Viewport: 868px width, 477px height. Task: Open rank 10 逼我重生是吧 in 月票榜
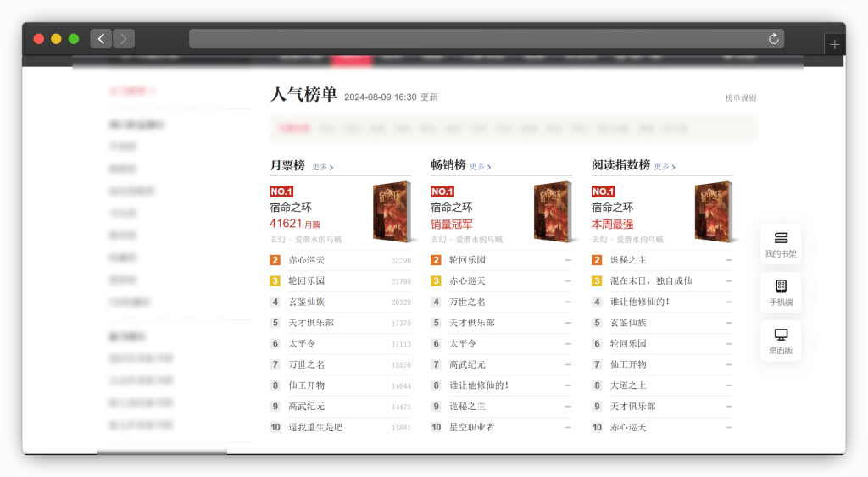point(315,427)
